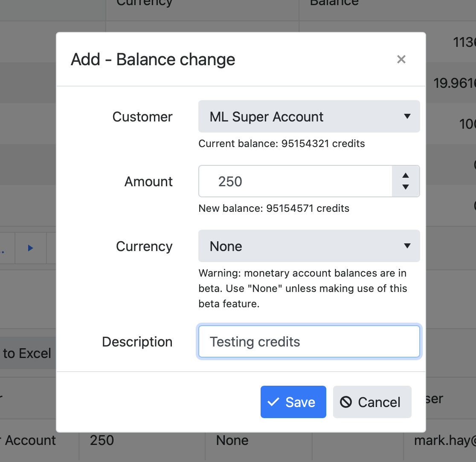This screenshot has height=462, width=476.
Task: Click the Currency field label in the dialog
Action: (144, 246)
